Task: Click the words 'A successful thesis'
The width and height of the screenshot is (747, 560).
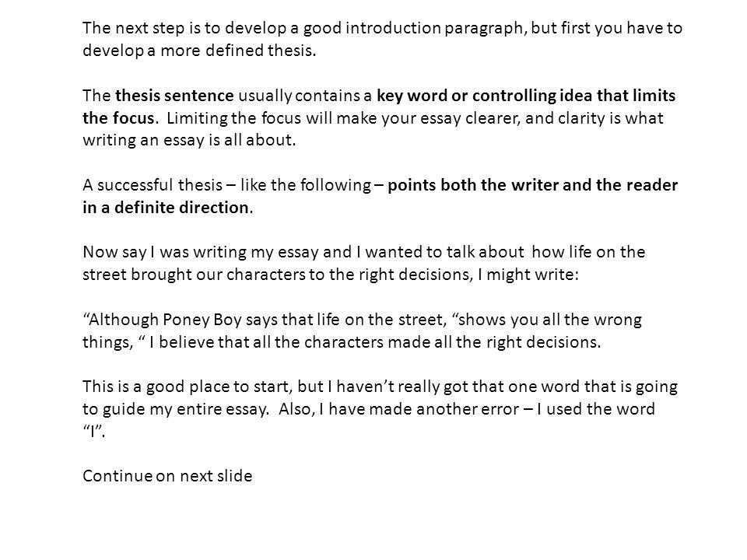Action: click(x=153, y=185)
